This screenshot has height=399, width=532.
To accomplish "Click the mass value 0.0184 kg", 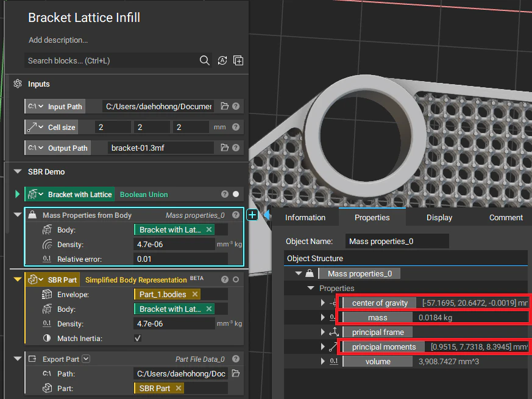I will [435, 317].
